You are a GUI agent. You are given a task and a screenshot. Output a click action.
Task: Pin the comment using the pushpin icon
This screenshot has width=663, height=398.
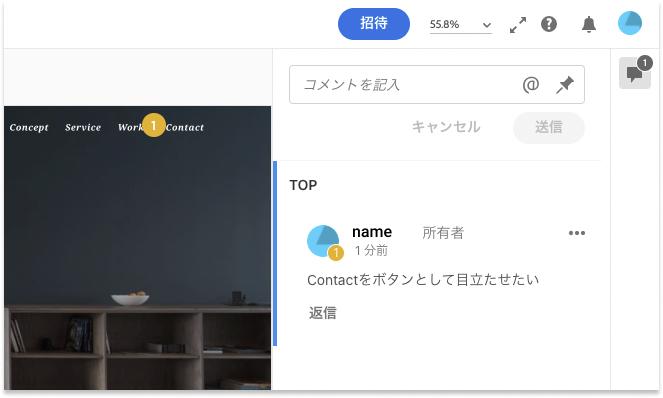(x=564, y=85)
